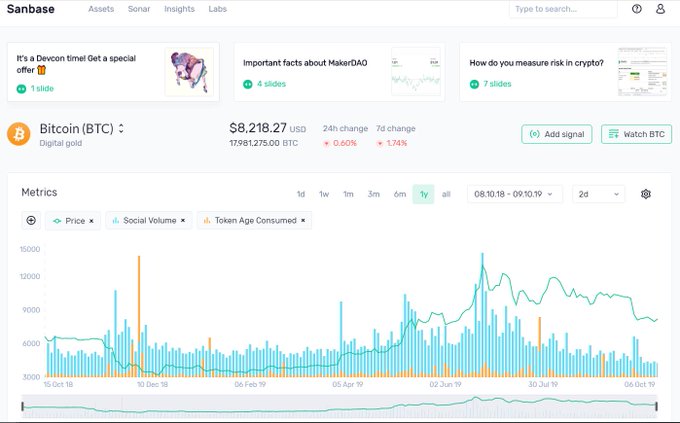Focus the Type to search field
Viewport: 680px width, 423px height.
tap(563, 9)
